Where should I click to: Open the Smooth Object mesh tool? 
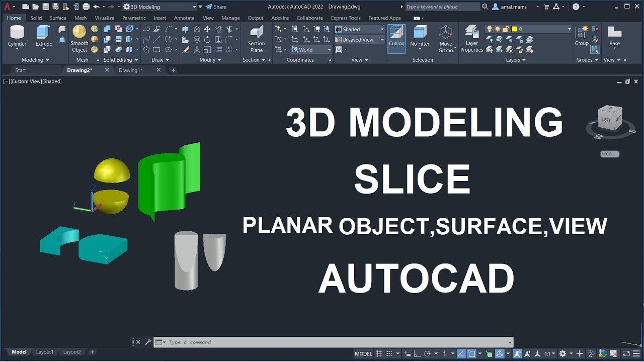pos(79,39)
